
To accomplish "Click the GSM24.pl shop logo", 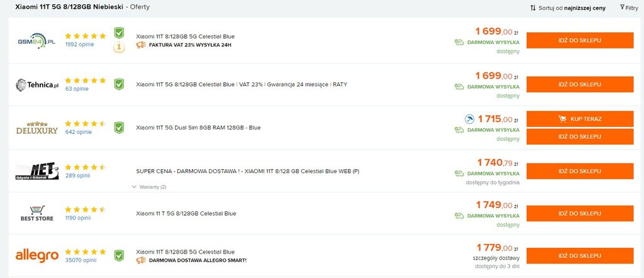I will [36, 41].
